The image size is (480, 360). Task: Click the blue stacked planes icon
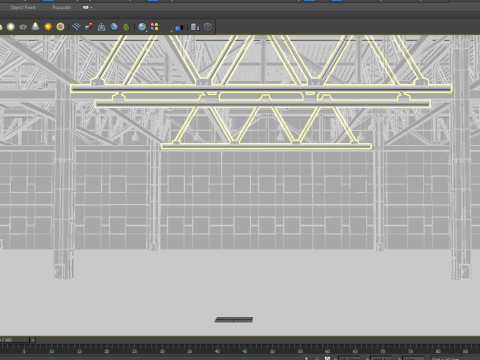[76, 27]
